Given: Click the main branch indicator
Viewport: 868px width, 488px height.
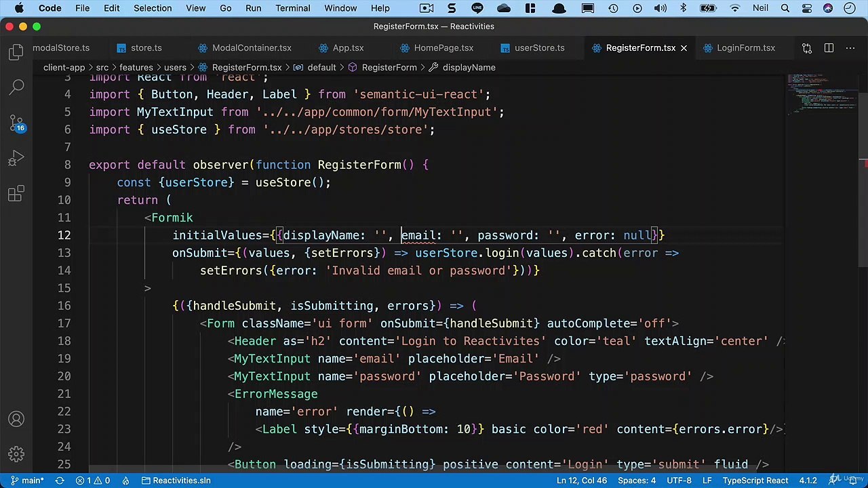Looking at the screenshot, I should [26, 481].
